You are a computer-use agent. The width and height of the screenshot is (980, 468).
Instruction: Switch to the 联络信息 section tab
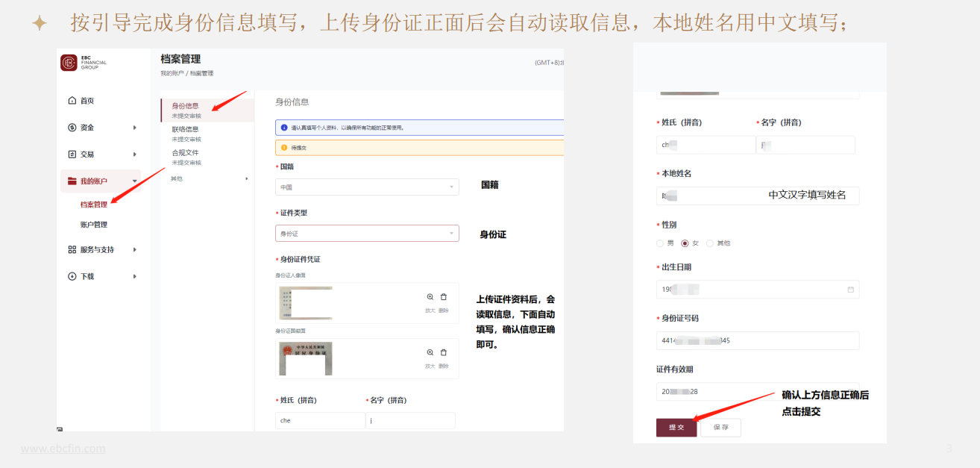(x=186, y=129)
